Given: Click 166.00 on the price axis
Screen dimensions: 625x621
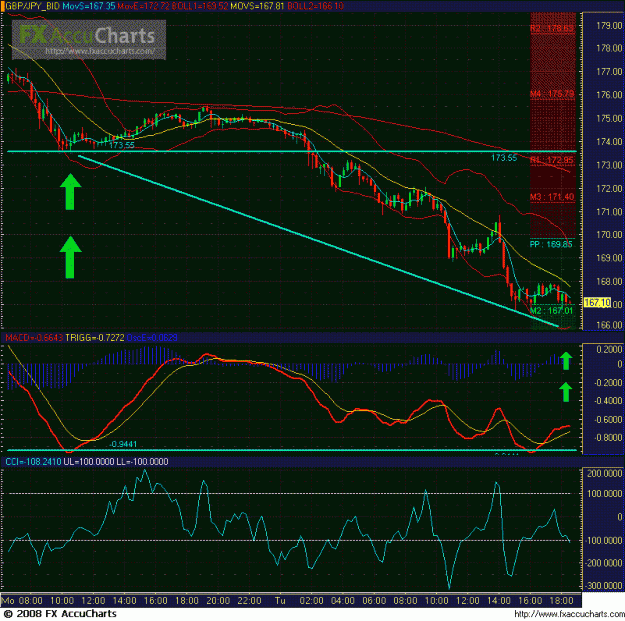Looking at the screenshot, I should (609, 325).
